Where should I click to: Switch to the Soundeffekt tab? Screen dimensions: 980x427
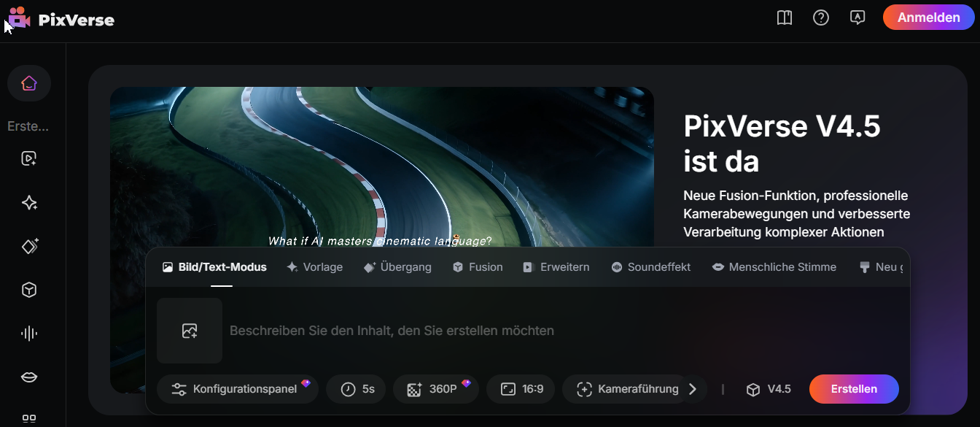650,267
